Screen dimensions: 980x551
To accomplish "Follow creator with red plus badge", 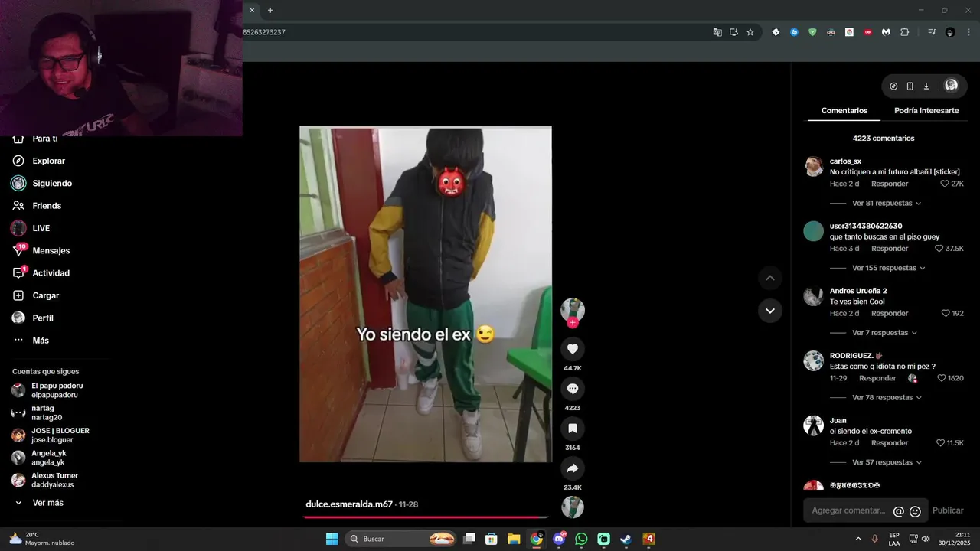I will 573,323.
